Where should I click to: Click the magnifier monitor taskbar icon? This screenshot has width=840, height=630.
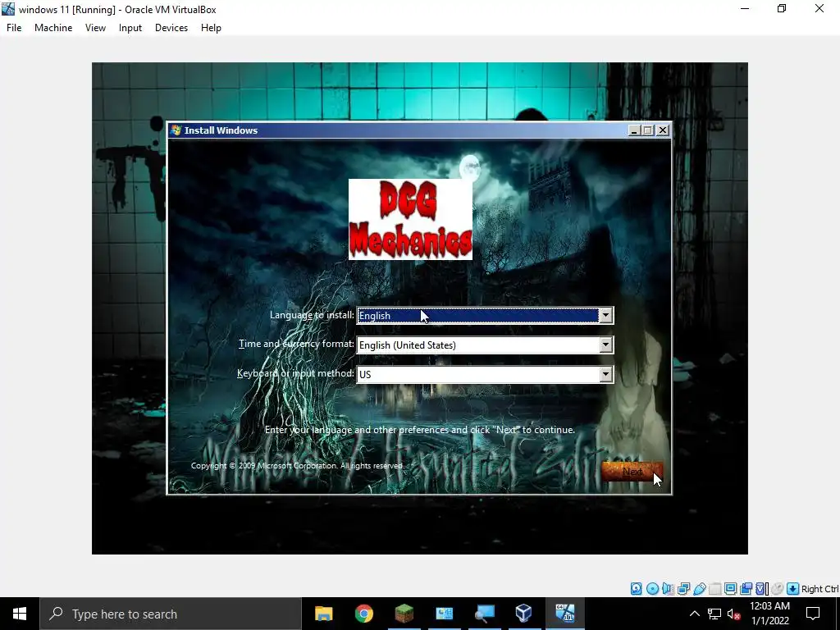coord(484,614)
